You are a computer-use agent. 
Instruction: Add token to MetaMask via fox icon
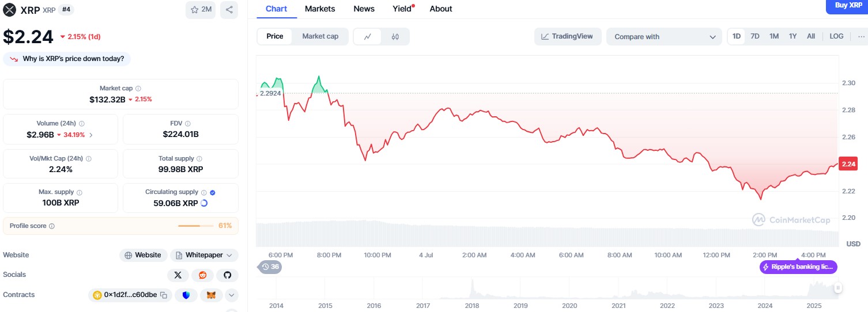(x=211, y=295)
